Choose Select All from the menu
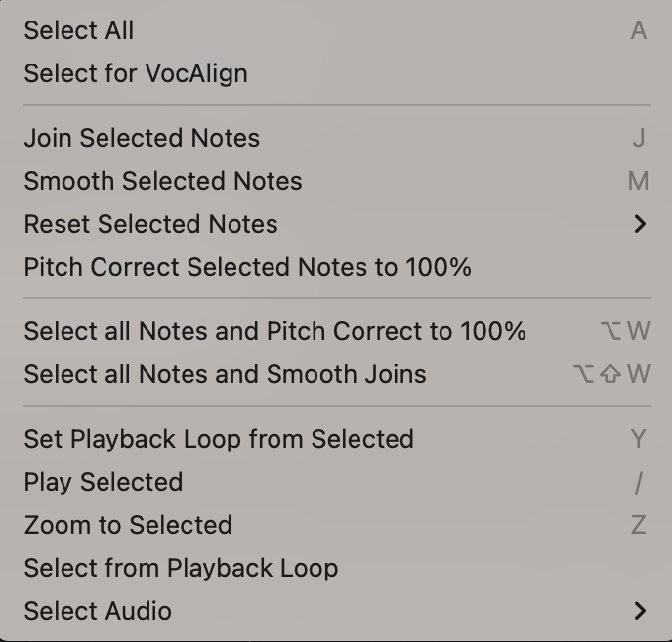 79,30
